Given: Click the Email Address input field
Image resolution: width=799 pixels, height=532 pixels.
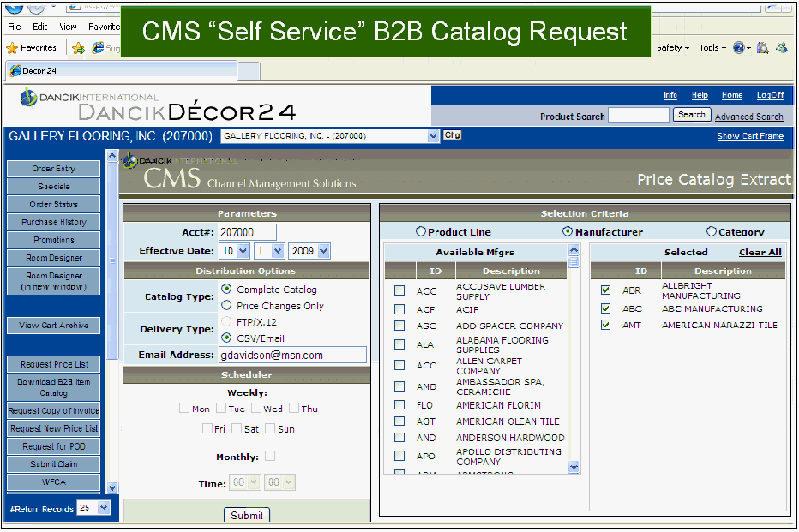Looking at the screenshot, I should point(291,355).
